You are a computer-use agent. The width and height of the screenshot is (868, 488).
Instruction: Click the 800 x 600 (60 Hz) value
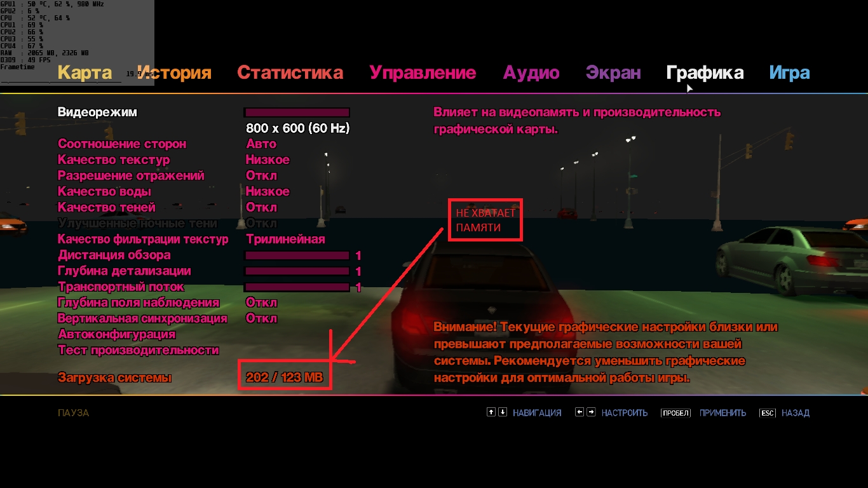(297, 128)
